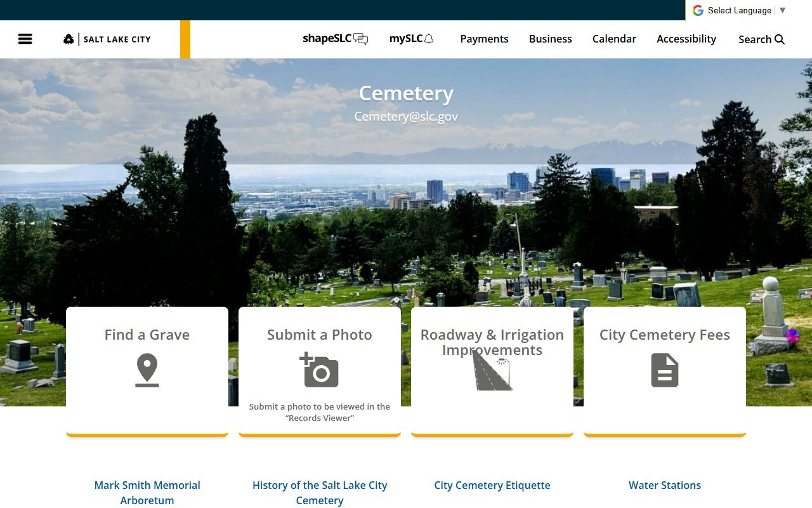Open the shapeSLC text link
The width and height of the screenshot is (812, 508).
pyautogui.click(x=327, y=39)
